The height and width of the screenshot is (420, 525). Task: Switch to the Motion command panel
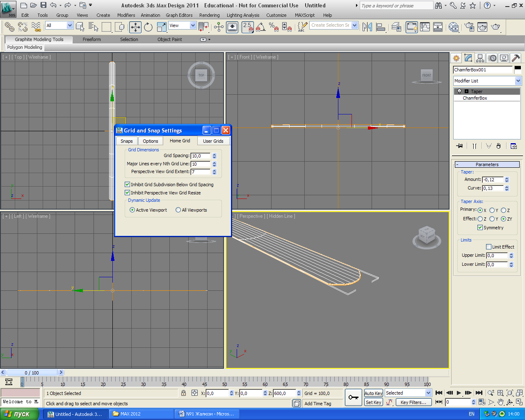(x=492, y=58)
